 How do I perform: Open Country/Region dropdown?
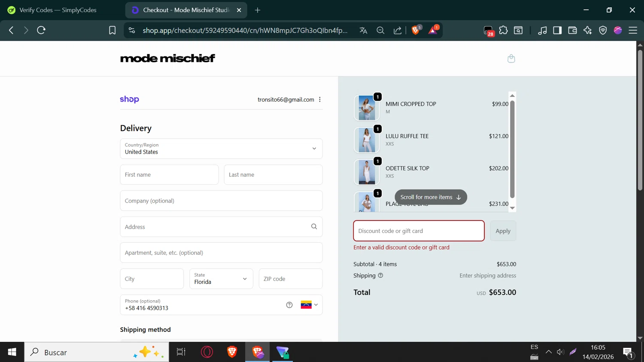click(221, 148)
